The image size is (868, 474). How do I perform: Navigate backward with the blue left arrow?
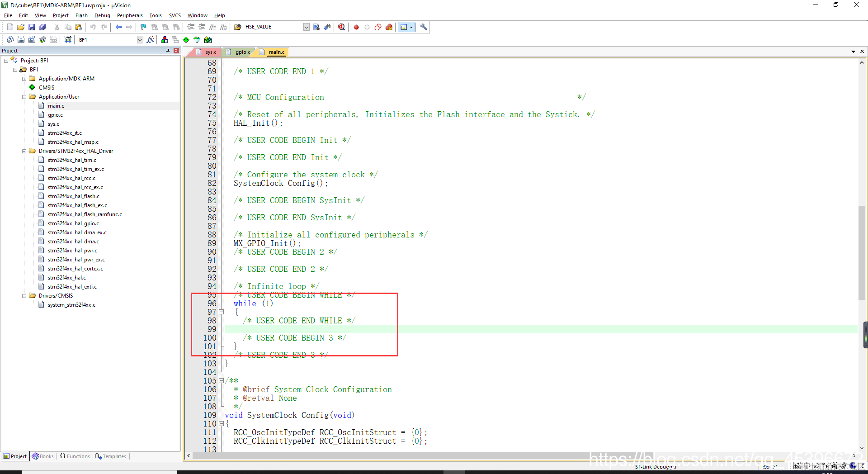click(x=118, y=27)
